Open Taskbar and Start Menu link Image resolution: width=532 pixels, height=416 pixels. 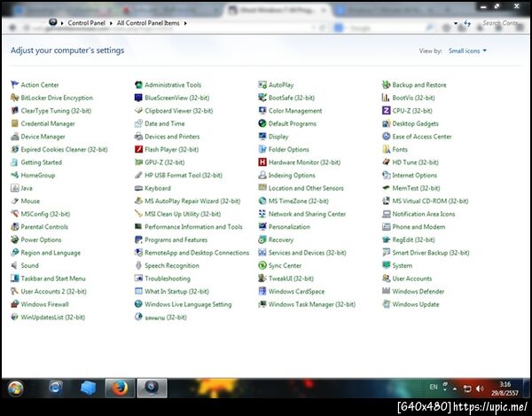53,279
